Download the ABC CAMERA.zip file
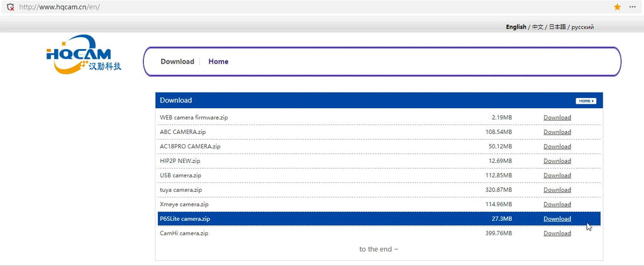The image size is (644, 266). click(557, 132)
